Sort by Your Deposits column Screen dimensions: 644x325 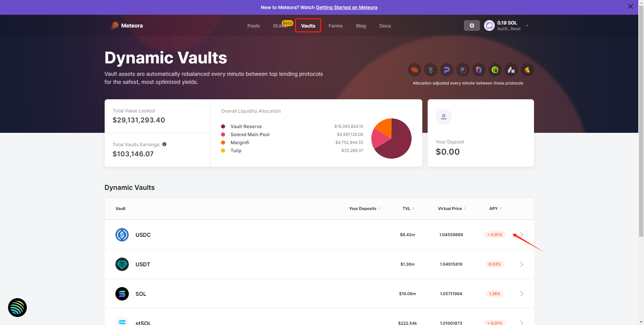365,209
